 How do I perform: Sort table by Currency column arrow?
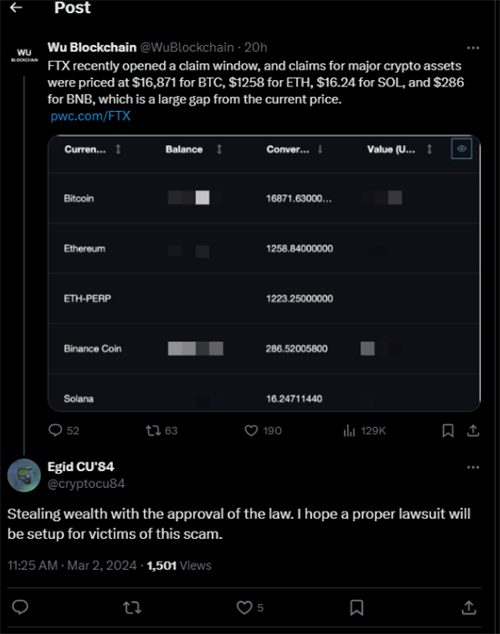pyautogui.click(x=118, y=149)
